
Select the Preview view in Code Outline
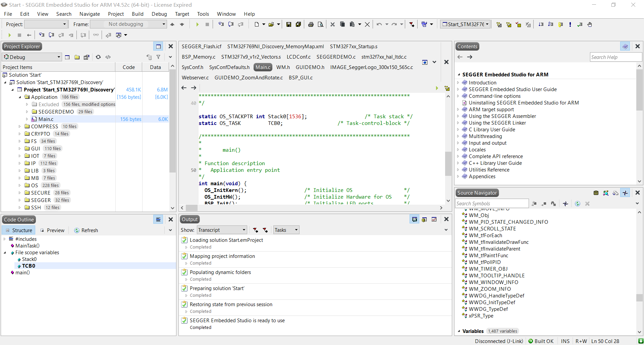point(52,230)
